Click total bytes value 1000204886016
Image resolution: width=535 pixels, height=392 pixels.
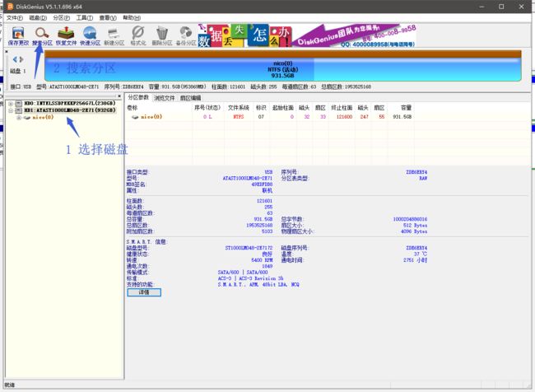click(x=410, y=219)
